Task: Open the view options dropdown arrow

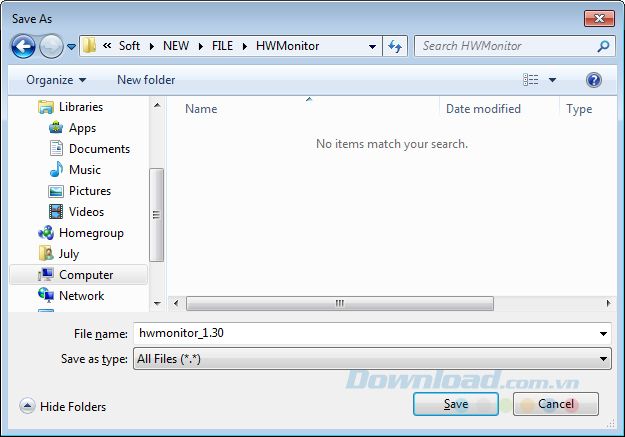Action: (552, 80)
